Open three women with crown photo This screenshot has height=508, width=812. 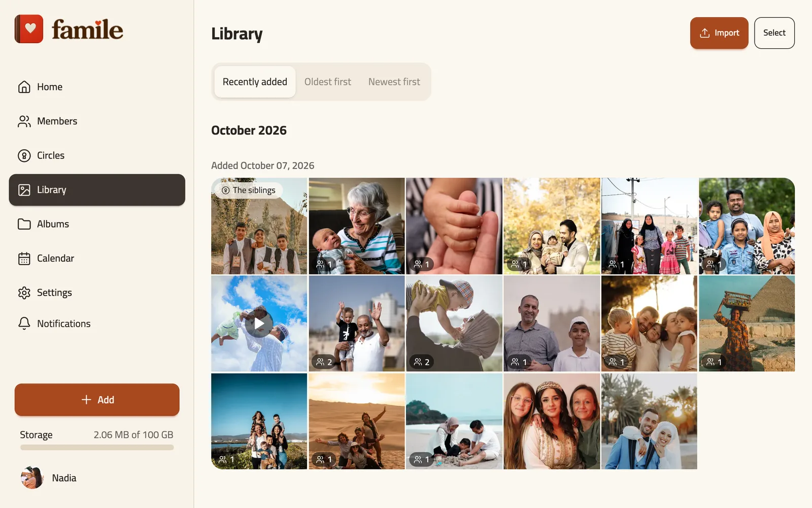click(x=552, y=421)
